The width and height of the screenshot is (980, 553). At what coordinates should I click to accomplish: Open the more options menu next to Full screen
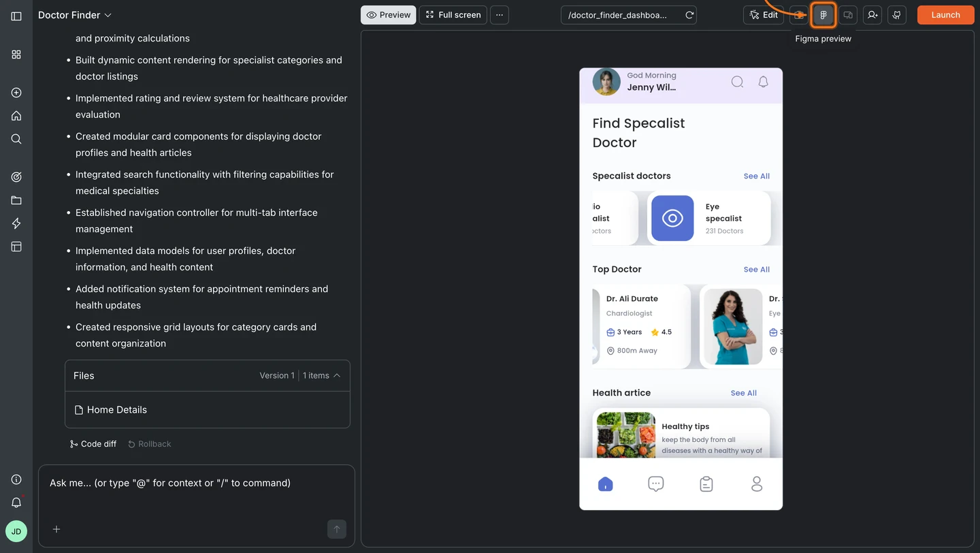(499, 14)
